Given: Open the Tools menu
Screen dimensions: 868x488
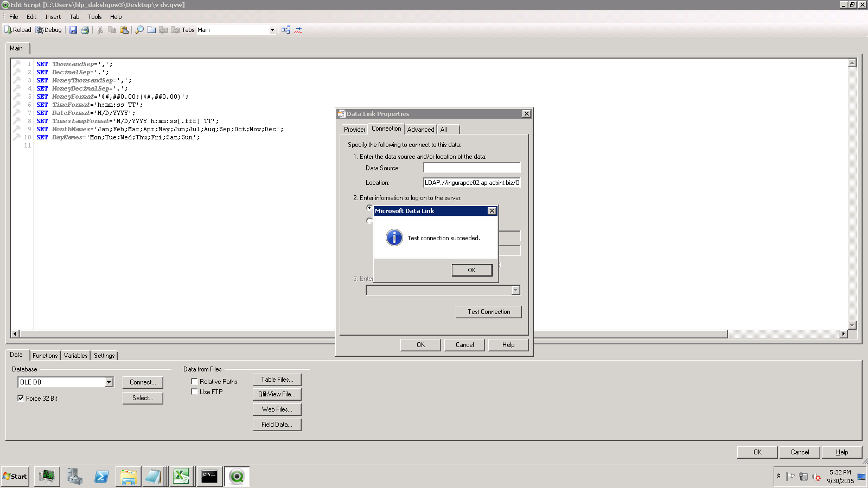Looking at the screenshot, I should [x=95, y=17].
